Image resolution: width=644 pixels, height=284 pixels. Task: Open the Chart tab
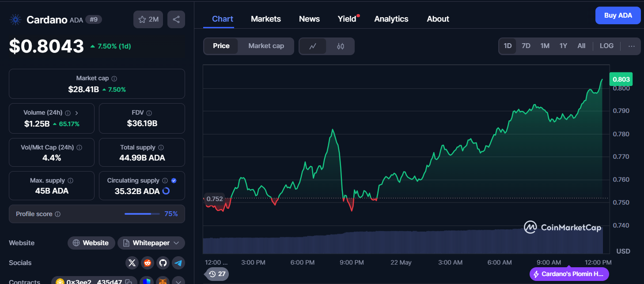click(223, 19)
